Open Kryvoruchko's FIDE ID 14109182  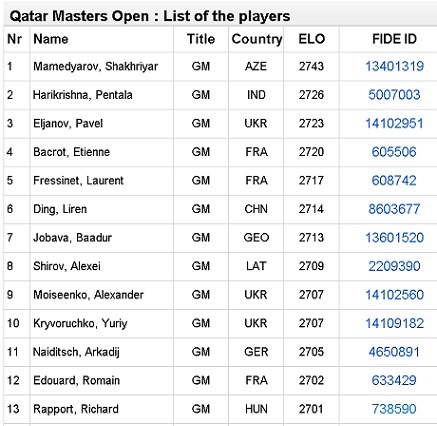(x=394, y=323)
